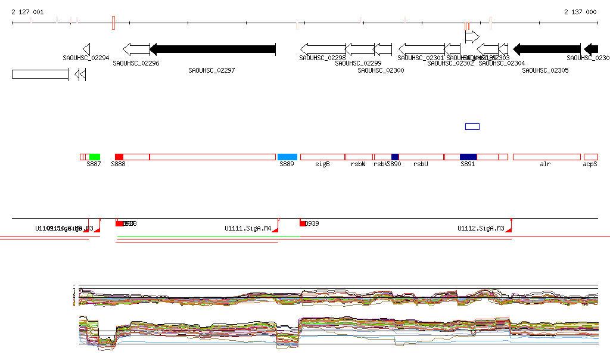Select the SAOUHSC_02301 white gene arrow
610x364 pixels.
[422, 49]
